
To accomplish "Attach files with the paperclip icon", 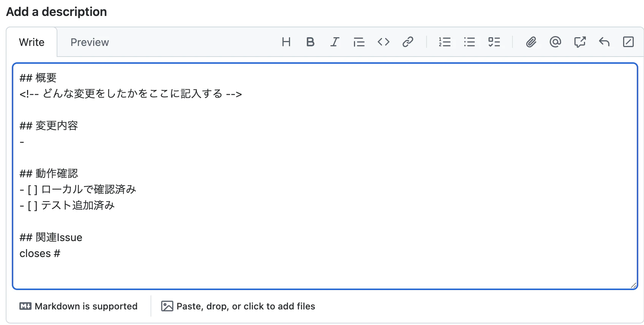I will 531,42.
